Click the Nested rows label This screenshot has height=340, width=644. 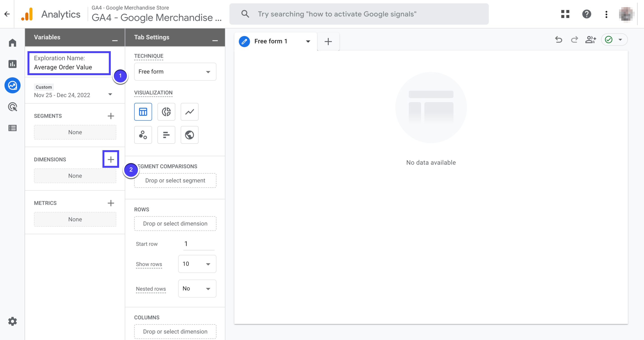[x=151, y=289]
